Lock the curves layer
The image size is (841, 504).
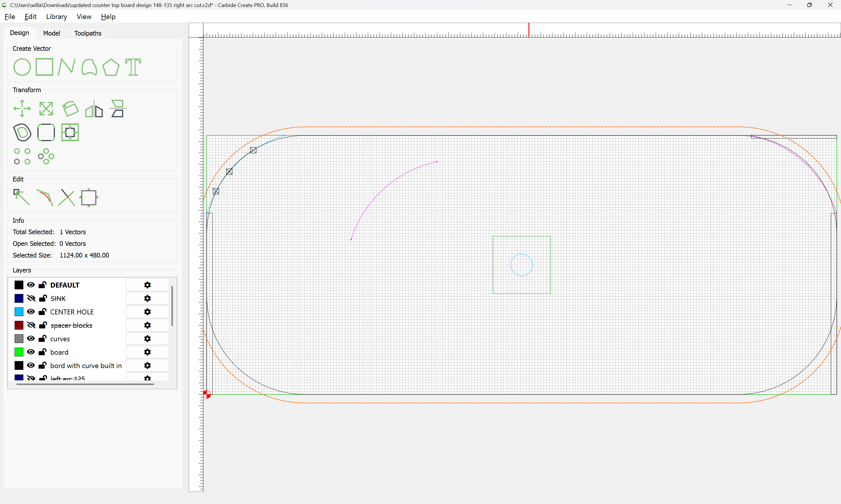[x=43, y=339]
